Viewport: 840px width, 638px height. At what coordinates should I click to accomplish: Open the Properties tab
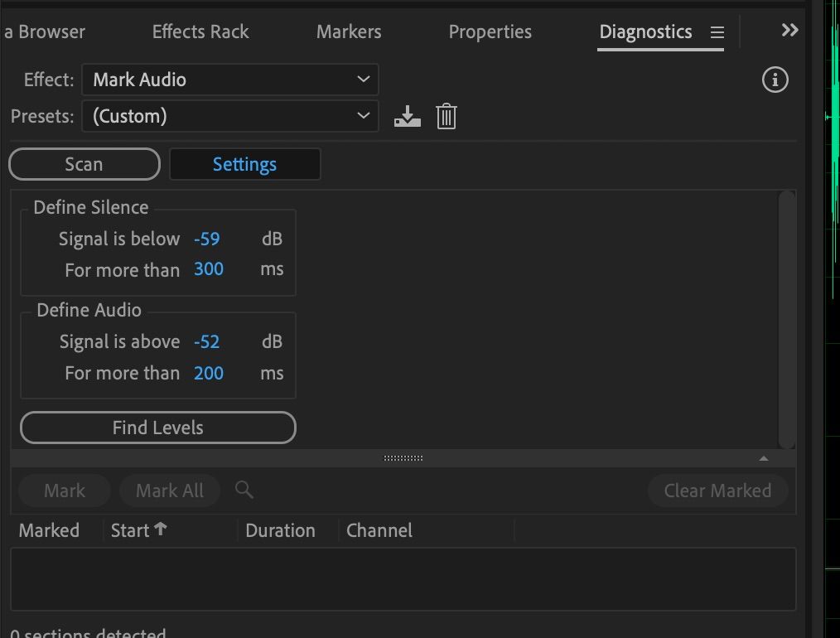490,31
